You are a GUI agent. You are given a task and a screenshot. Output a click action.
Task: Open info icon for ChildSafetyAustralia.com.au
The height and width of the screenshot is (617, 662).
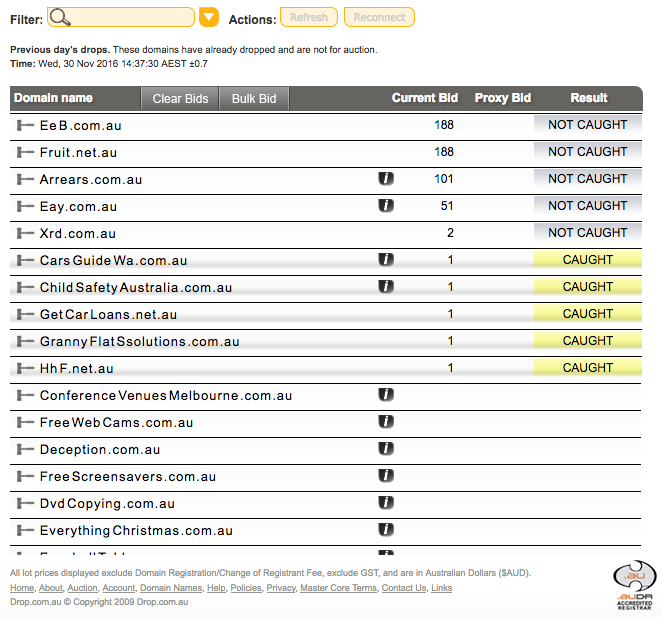pyautogui.click(x=386, y=287)
